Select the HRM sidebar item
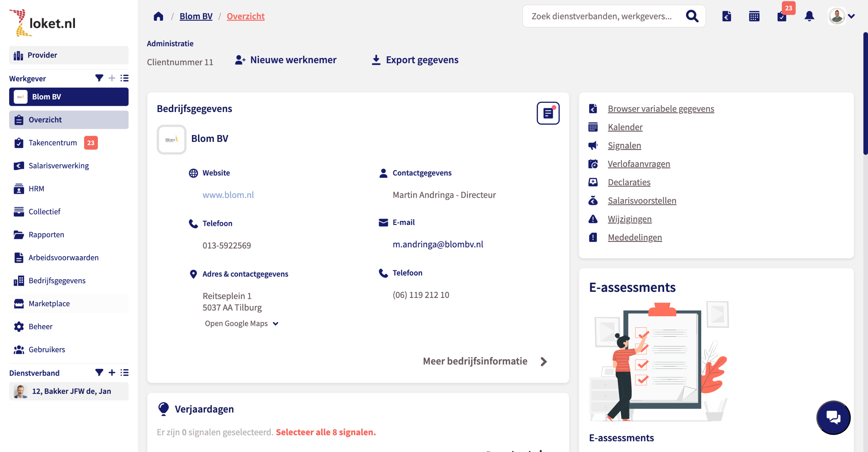868x452 pixels. point(36,189)
